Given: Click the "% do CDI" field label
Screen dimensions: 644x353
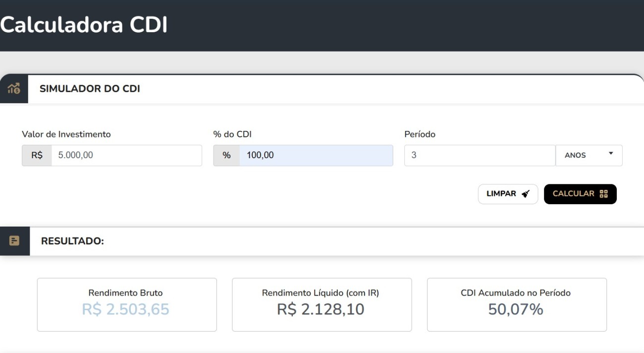Looking at the screenshot, I should click(x=232, y=134).
